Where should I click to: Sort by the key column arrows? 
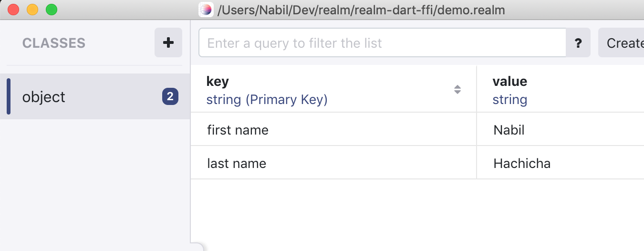pos(457,89)
